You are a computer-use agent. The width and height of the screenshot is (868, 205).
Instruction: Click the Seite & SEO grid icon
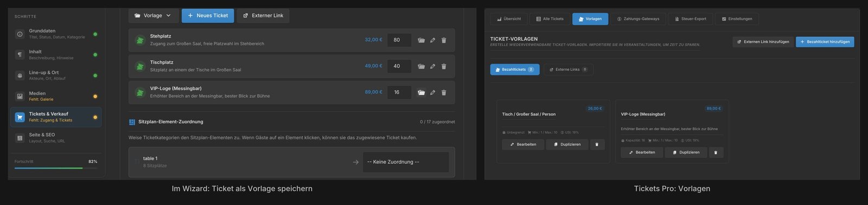click(x=20, y=138)
